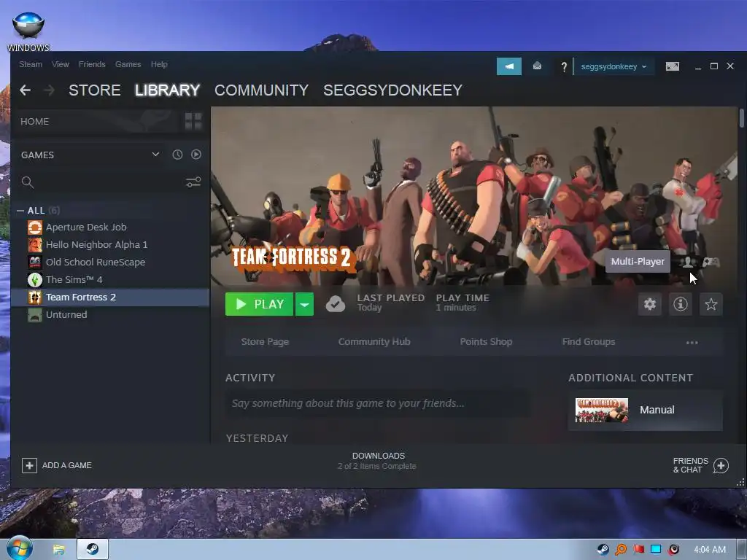Image resolution: width=747 pixels, height=560 pixels.
Task: Click the announcements megaphone icon
Action: tap(508, 66)
